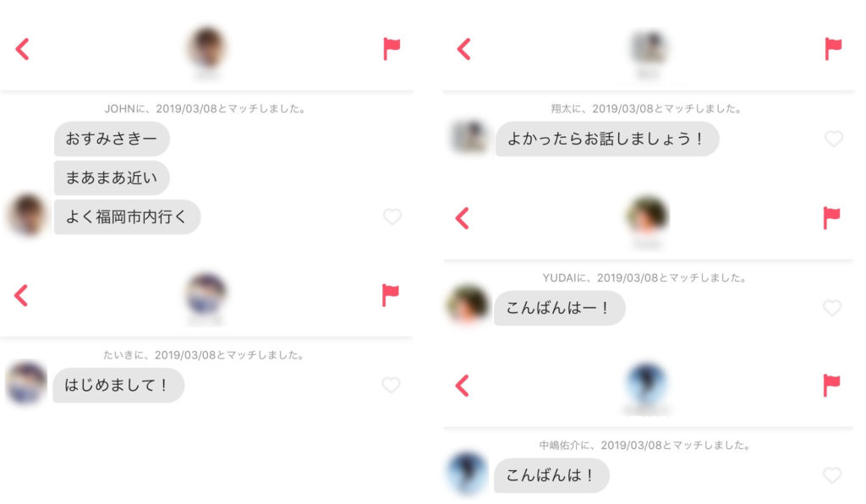The image size is (866, 504).
Task: Report JOHN with the flag icon
Action: [391, 48]
